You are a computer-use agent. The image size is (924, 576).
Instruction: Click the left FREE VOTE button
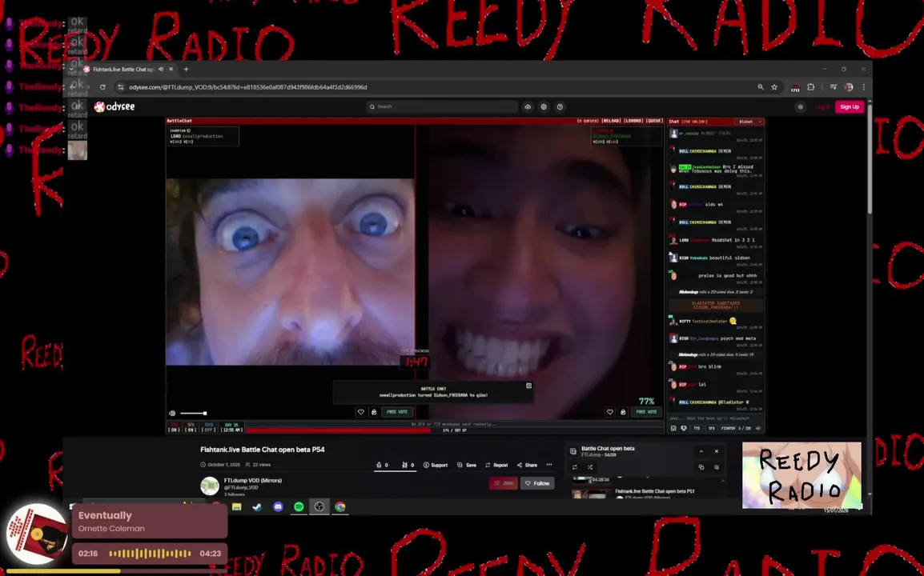(397, 412)
